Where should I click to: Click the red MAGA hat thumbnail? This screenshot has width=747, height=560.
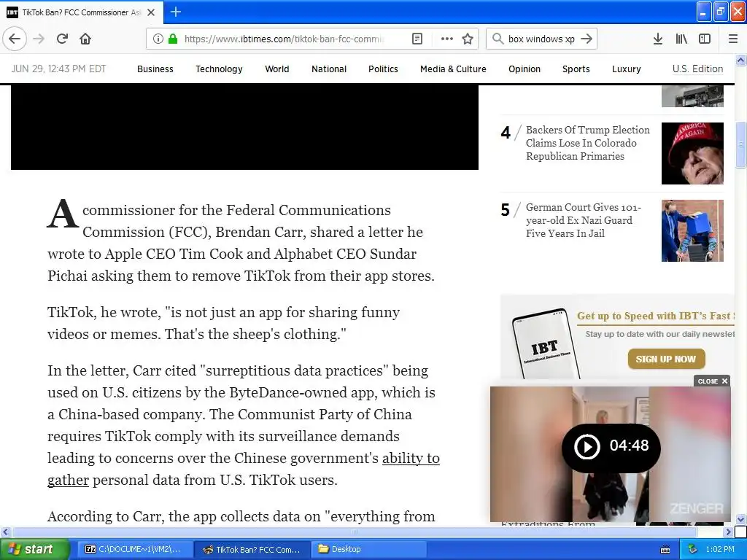(x=692, y=153)
